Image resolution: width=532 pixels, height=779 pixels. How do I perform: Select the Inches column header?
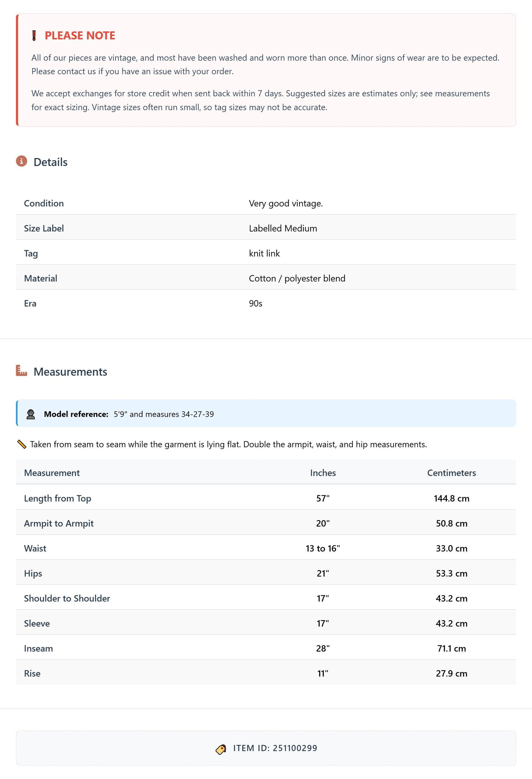click(323, 473)
